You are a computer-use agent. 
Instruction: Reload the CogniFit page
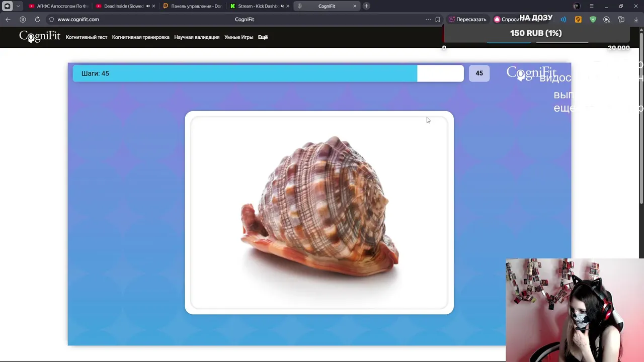click(37, 19)
